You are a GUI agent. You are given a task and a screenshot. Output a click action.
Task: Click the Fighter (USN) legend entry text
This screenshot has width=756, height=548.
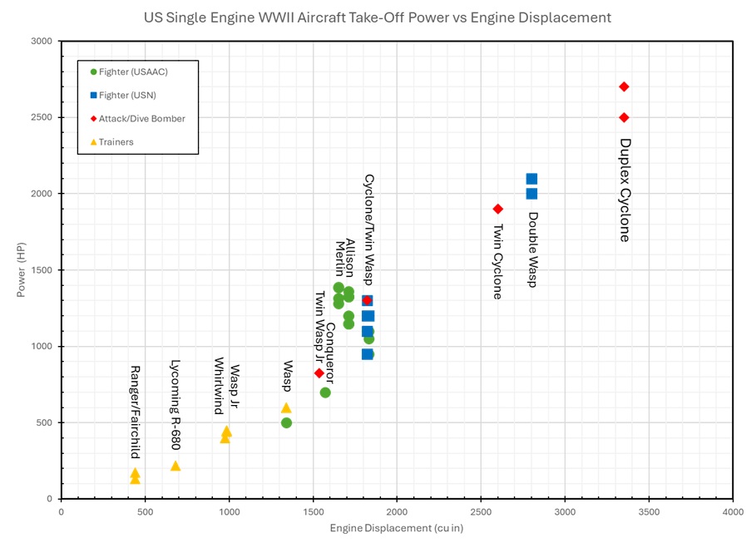tap(127, 96)
